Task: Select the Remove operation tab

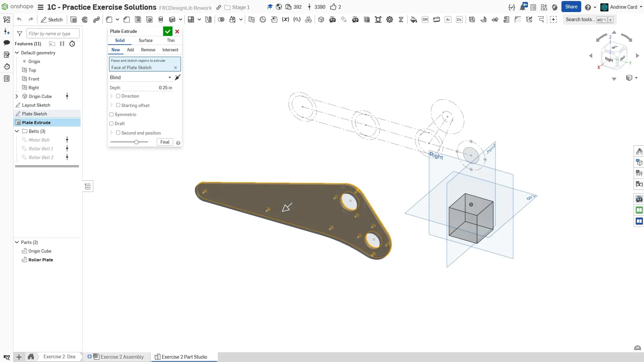Action: click(148, 50)
